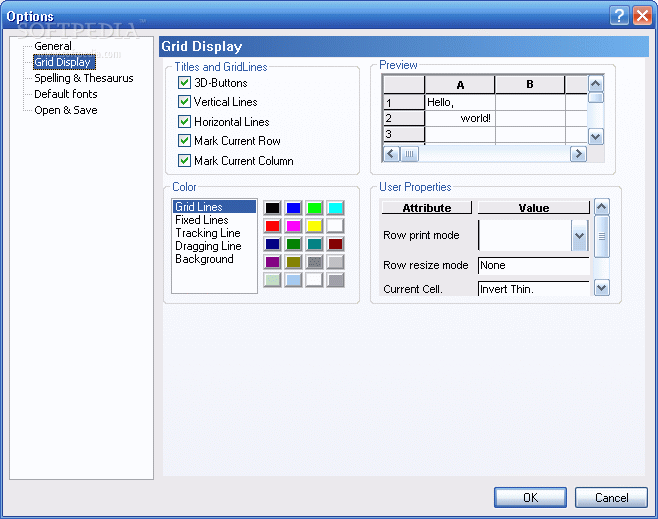Click the preview horizontal scroll left arrow
658x519 pixels.
[x=391, y=154]
